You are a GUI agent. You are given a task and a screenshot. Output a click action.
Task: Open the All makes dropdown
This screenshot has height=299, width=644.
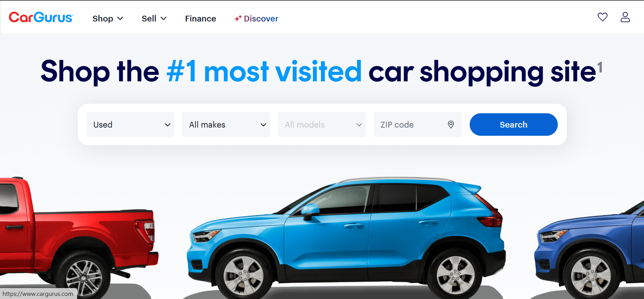coord(226,125)
